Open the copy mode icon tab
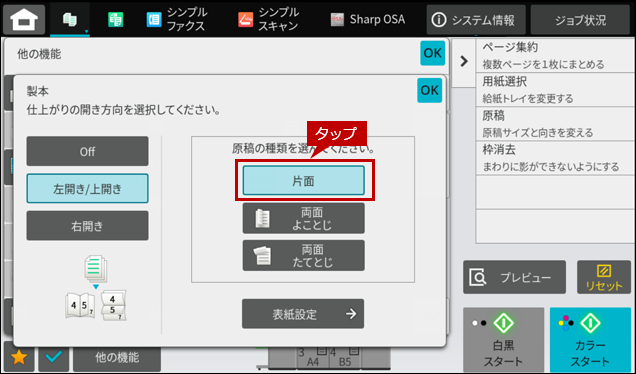The width and height of the screenshot is (636, 374). point(70,19)
